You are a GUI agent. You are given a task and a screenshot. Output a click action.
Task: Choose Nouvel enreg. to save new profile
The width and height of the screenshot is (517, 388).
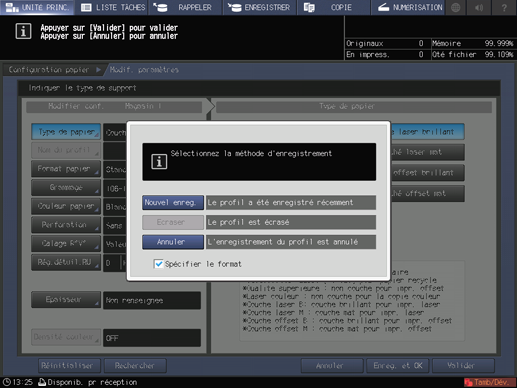[x=173, y=203]
